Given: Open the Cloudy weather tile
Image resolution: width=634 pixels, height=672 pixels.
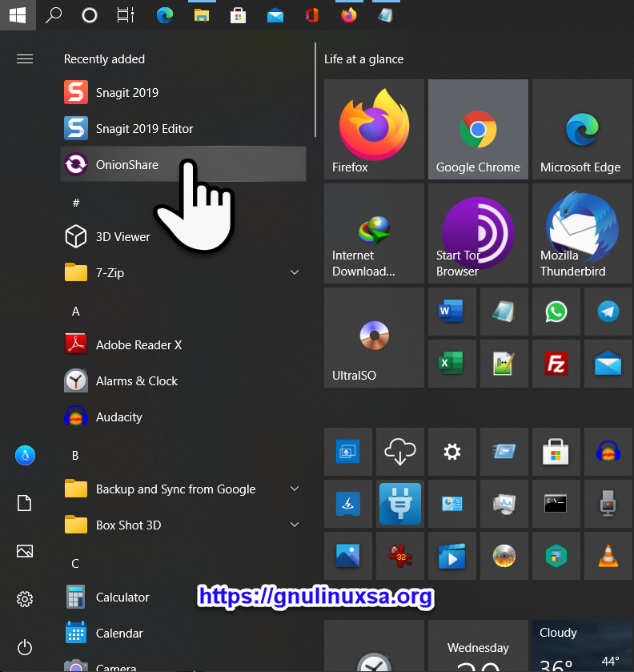Looking at the screenshot, I should [582, 646].
